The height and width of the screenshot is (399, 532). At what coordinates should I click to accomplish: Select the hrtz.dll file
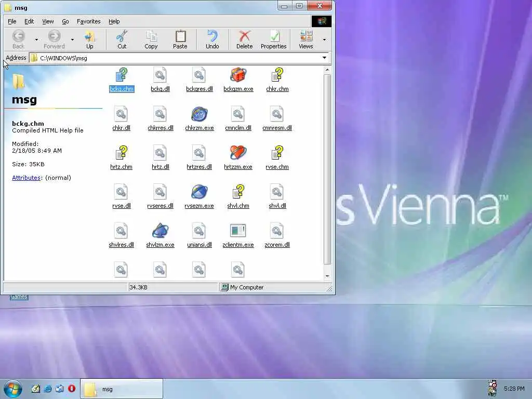click(160, 158)
